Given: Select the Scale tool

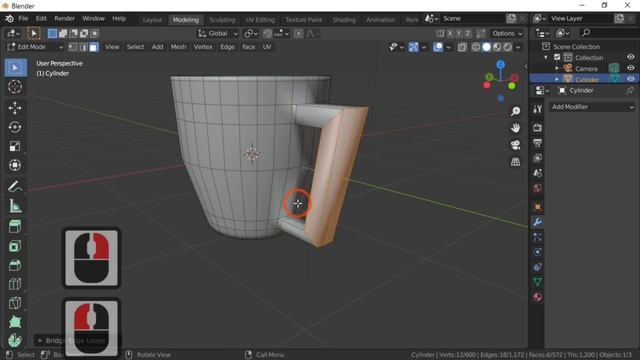Looking at the screenshot, I should tap(15, 146).
